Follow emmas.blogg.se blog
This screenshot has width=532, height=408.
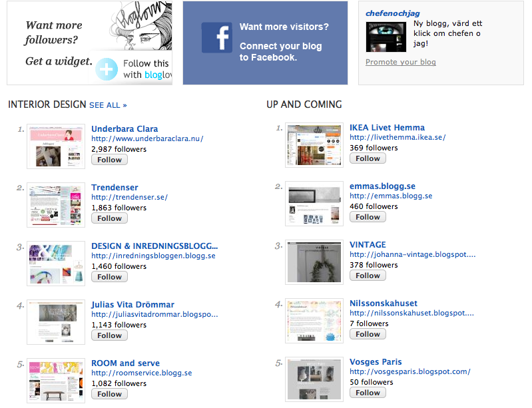[368, 217]
